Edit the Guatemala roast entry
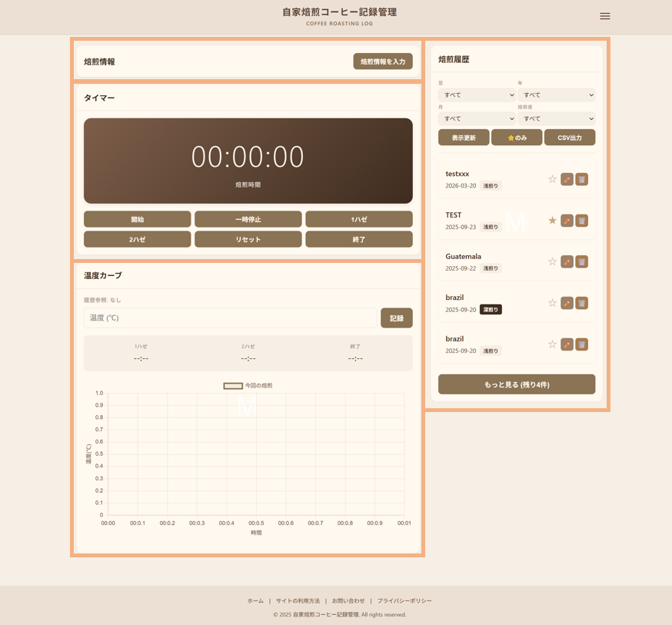 pyautogui.click(x=567, y=261)
